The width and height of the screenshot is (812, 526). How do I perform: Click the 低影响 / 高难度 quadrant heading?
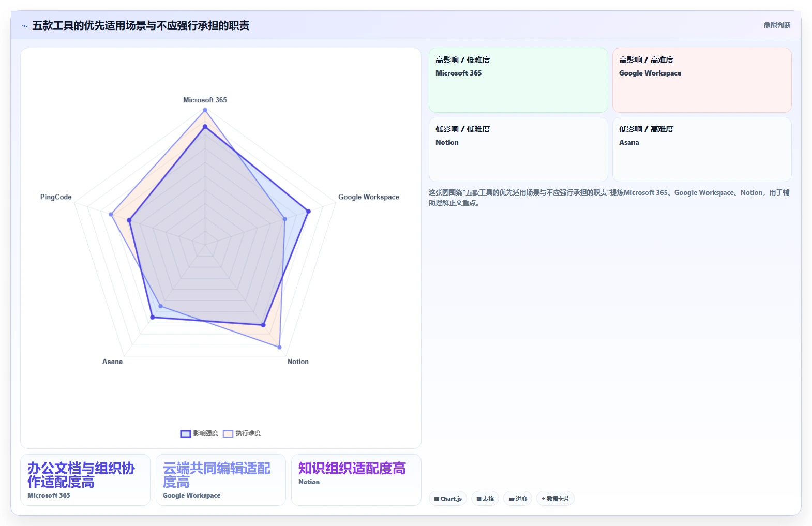click(x=646, y=129)
